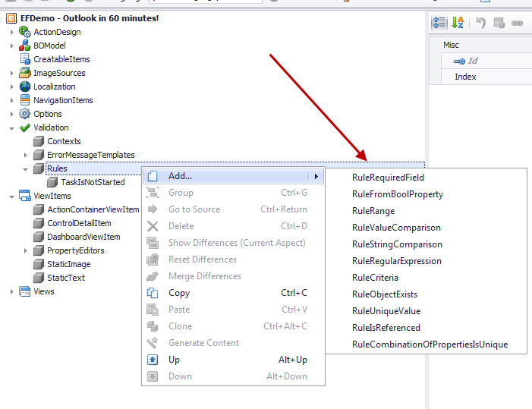This screenshot has height=409, width=532.
Task: Click the cube icon beside TaskIsNotStarted
Action: pyautogui.click(x=52, y=182)
